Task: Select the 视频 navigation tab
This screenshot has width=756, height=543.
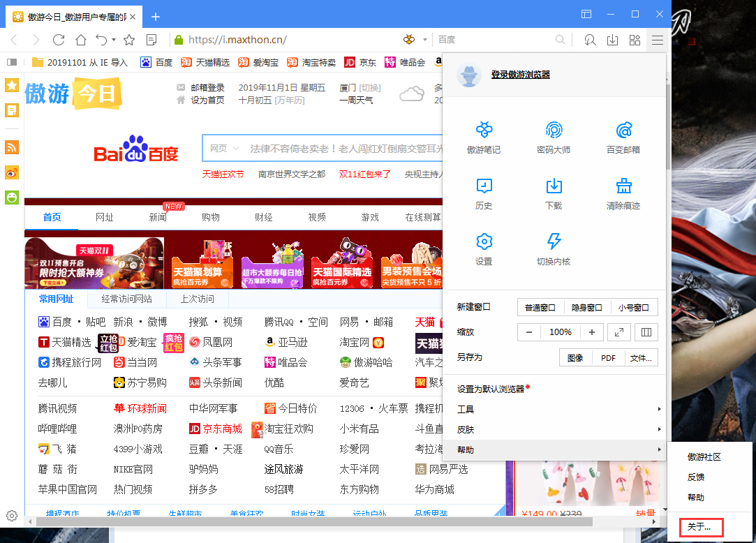Action: tap(316, 217)
